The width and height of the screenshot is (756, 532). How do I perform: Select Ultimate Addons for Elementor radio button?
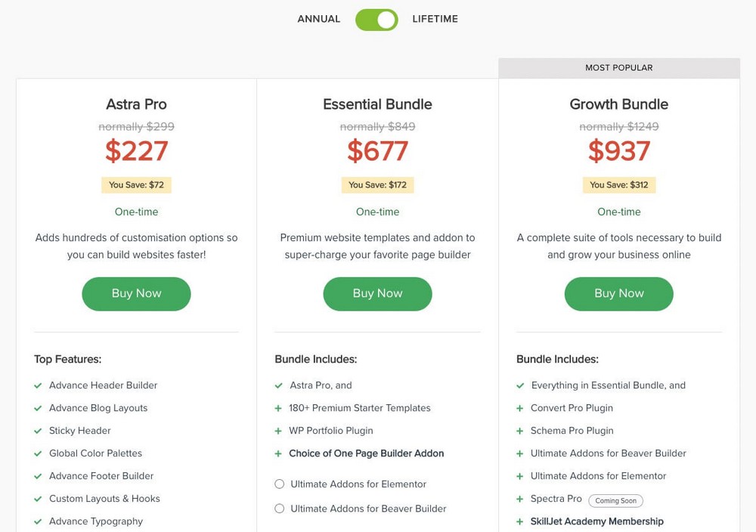coord(280,484)
